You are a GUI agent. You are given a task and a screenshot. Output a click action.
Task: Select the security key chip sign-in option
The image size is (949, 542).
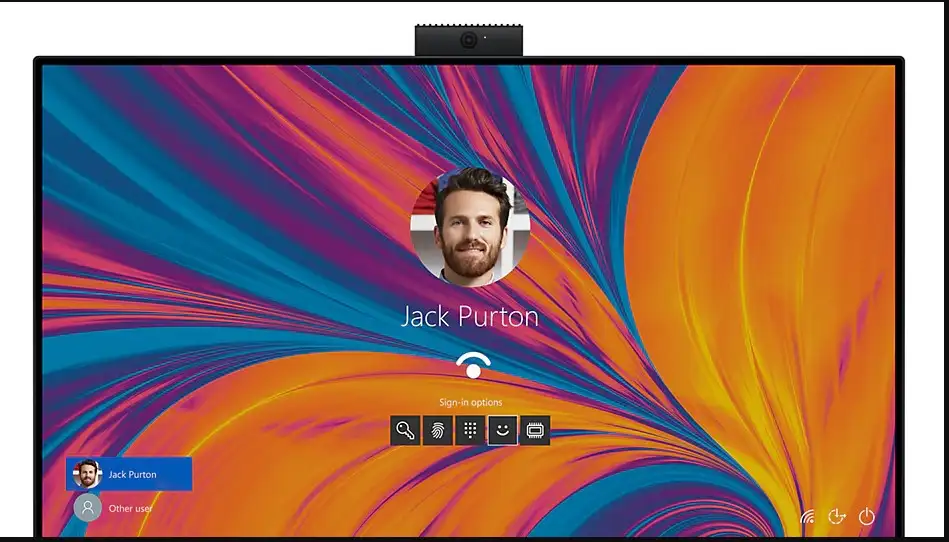point(535,430)
